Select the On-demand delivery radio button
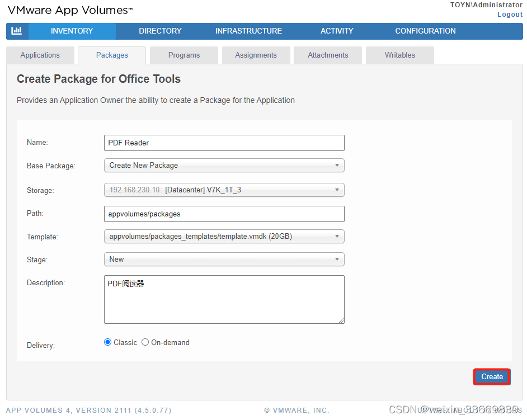The image size is (527, 420). (x=145, y=342)
